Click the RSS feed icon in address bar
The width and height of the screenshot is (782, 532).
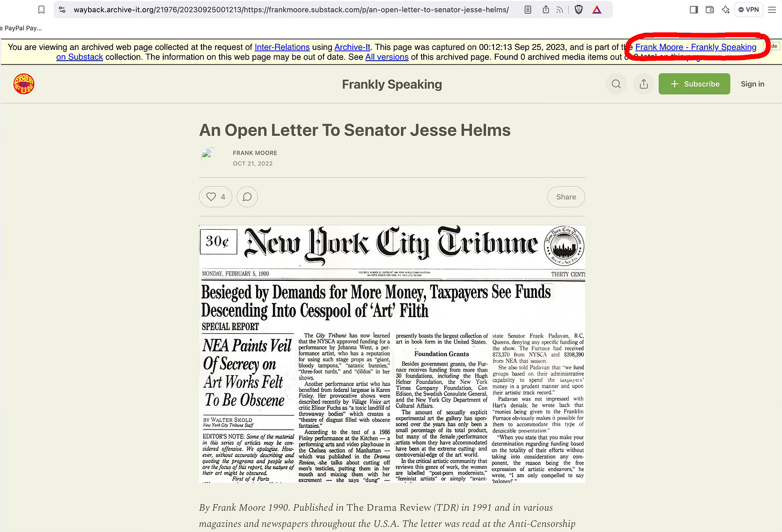point(560,10)
